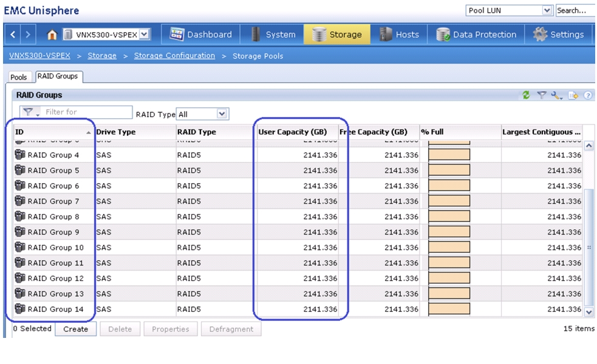Select RAID Group 7 row icon
597x364 pixels.
click(20, 201)
